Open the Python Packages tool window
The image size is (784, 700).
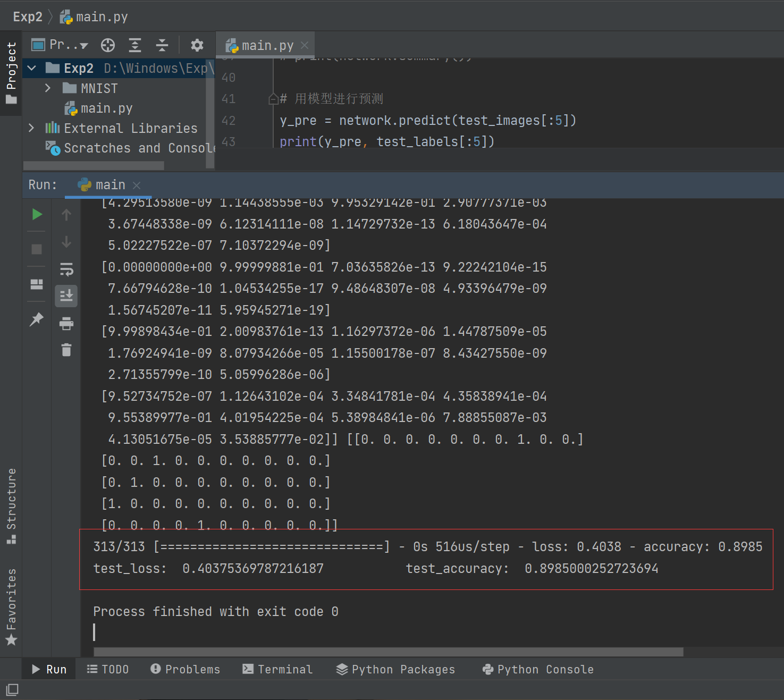click(x=396, y=669)
